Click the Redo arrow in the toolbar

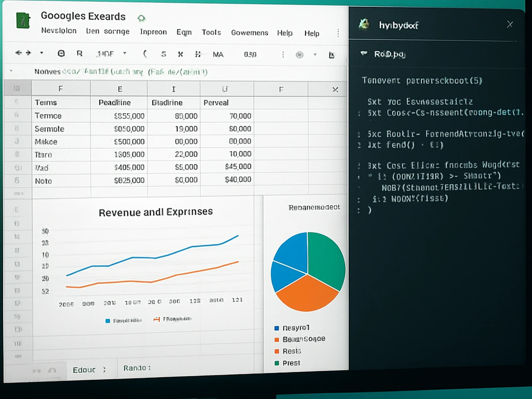tap(28, 53)
